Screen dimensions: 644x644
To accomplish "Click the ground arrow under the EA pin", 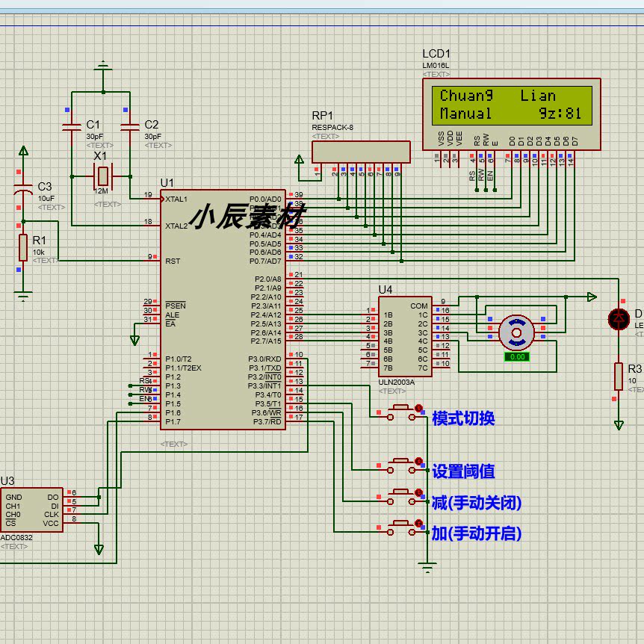I will pyautogui.click(x=134, y=340).
